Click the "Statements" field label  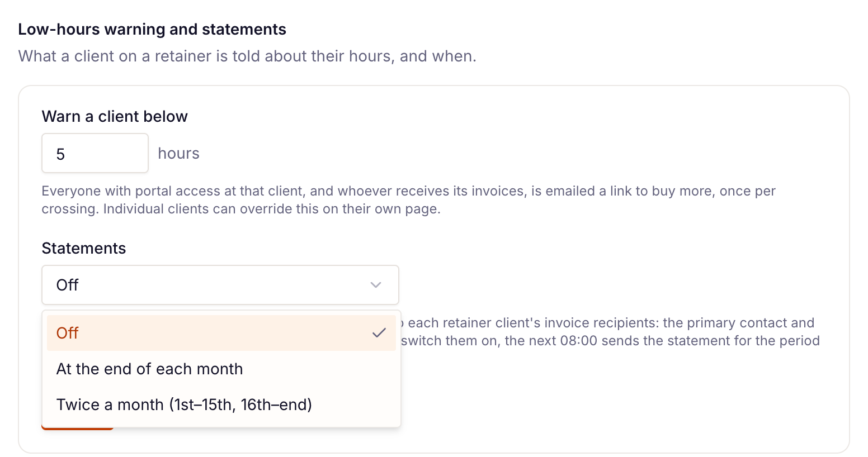(84, 248)
